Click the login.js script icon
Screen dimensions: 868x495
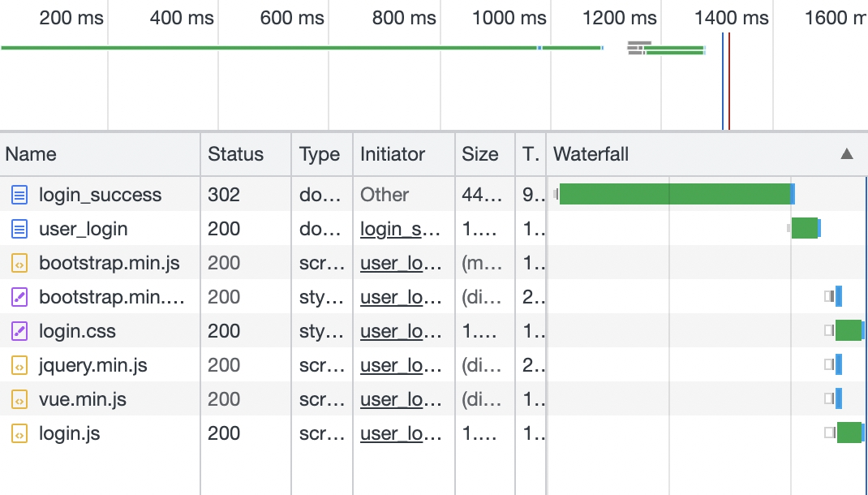click(19, 433)
